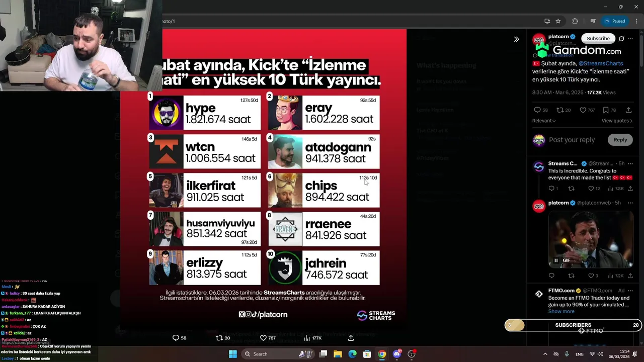Reply to platcorn's GIF comment

(x=551, y=276)
